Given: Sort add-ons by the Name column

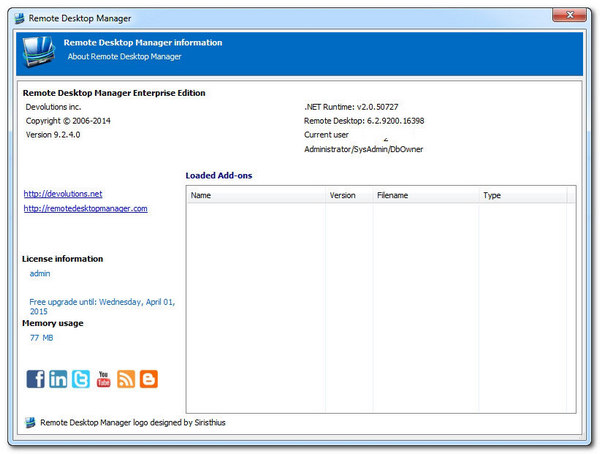Looking at the screenshot, I should click(x=256, y=196).
